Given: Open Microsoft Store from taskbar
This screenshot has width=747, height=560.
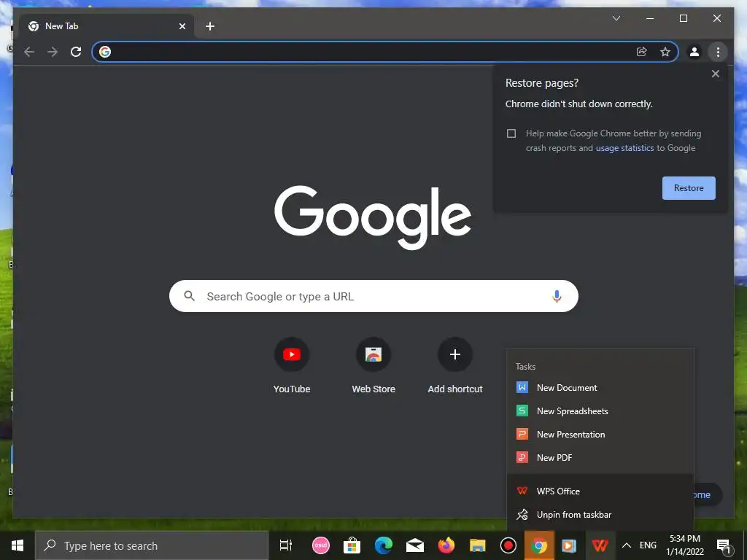Looking at the screenshot, I should [x=352, y=545].
